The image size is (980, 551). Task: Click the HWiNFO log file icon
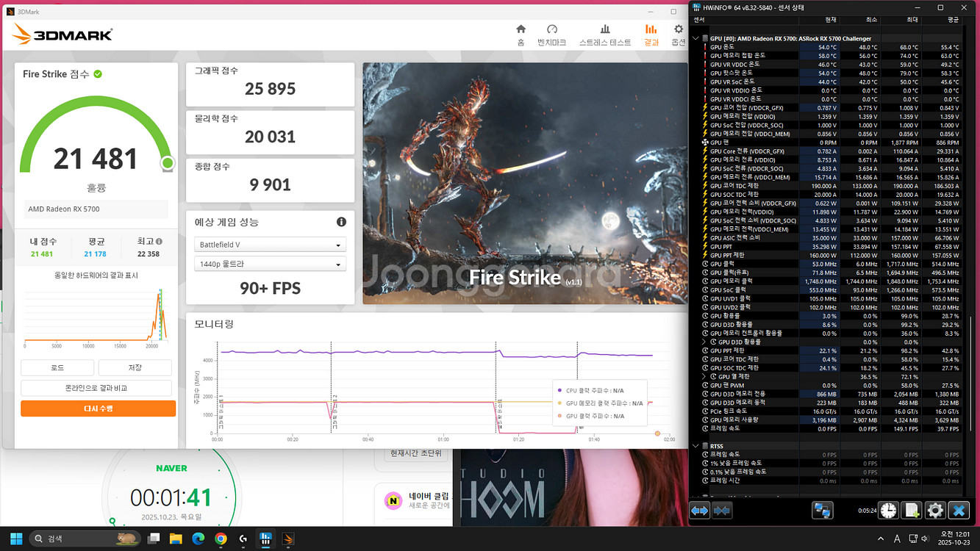912,510
